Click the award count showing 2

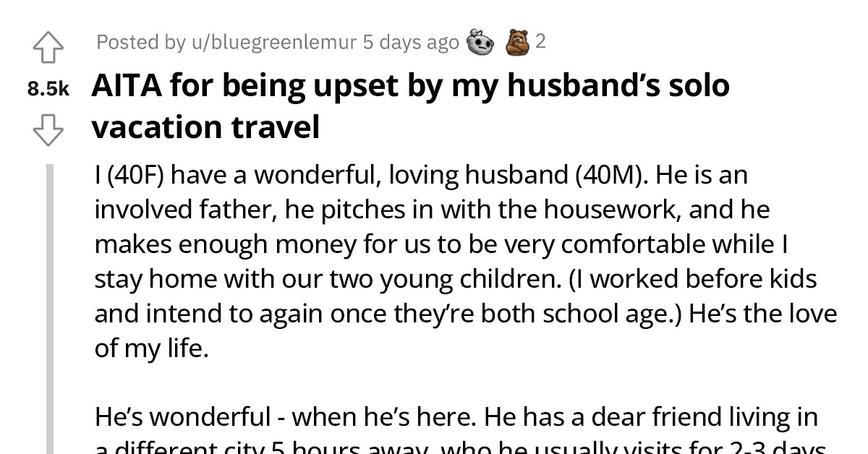540,42
